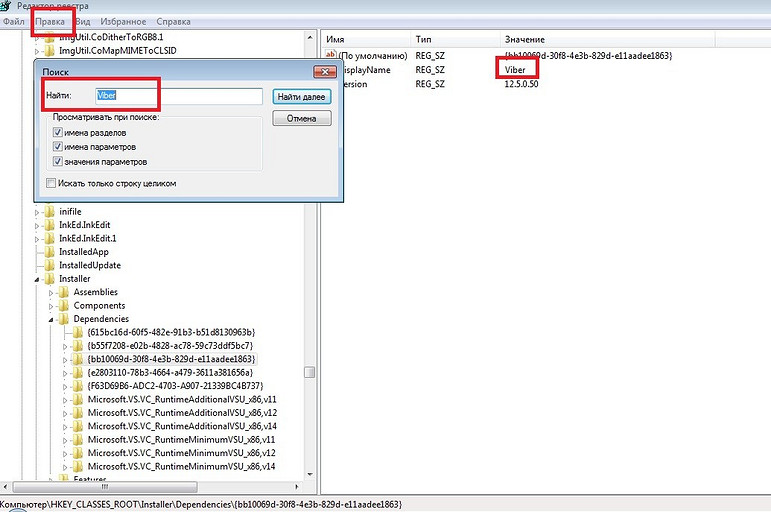Collapse the Installer tree node
This screenshot has width=771, height=512.
(x=38, y=279)
